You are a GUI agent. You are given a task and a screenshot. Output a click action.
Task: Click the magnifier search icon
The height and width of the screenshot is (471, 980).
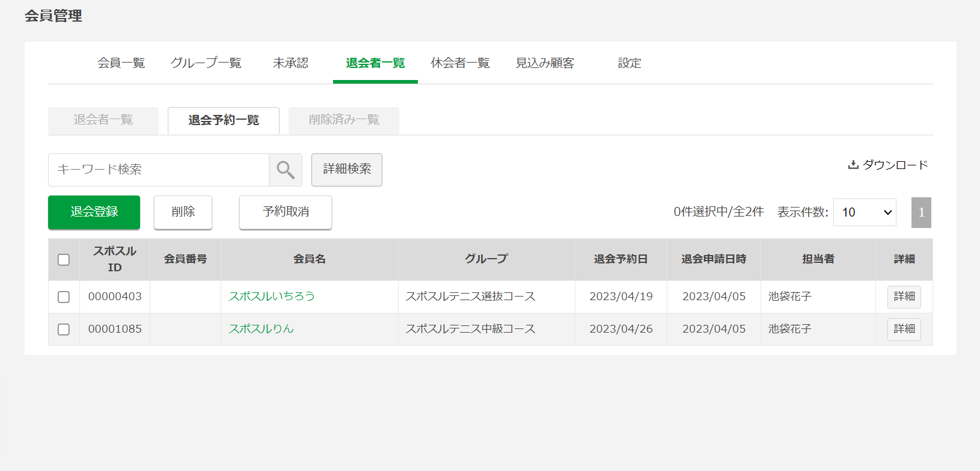click(286, 170)
